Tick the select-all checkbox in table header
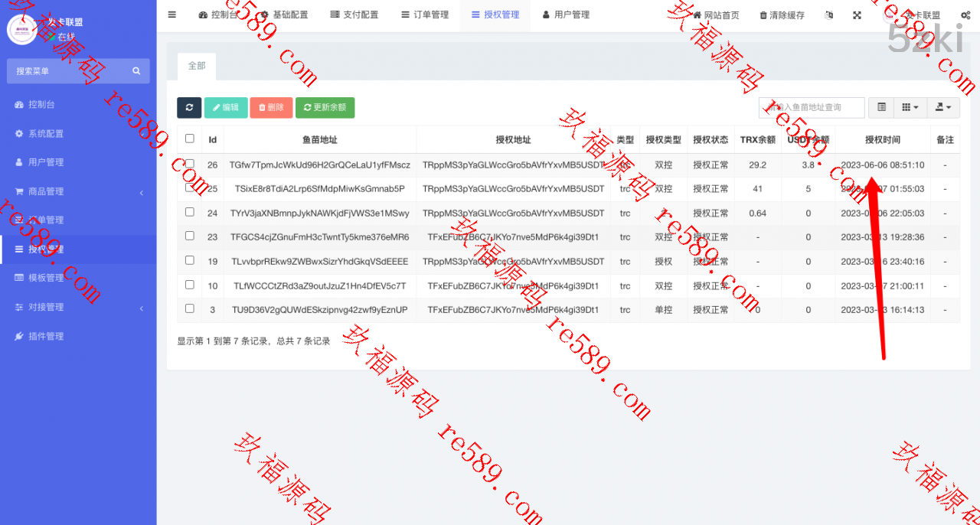 pyautogui.click(x=190, y=139)
